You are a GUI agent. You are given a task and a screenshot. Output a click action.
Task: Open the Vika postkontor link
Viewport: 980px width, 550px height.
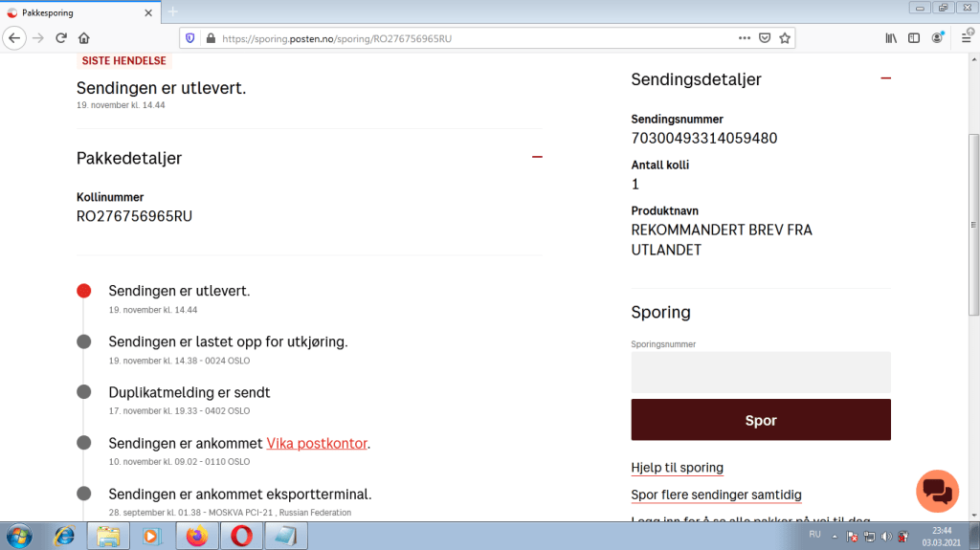[x=317, y=444]
